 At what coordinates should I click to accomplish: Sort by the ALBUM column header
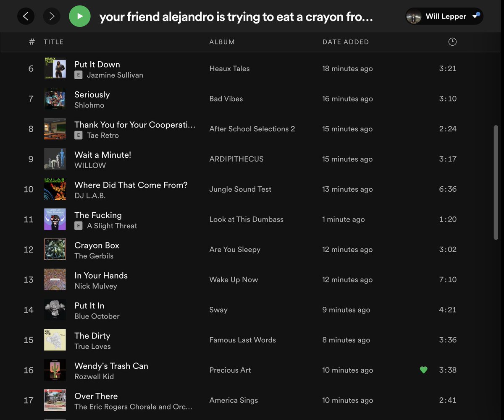(222, 42)
